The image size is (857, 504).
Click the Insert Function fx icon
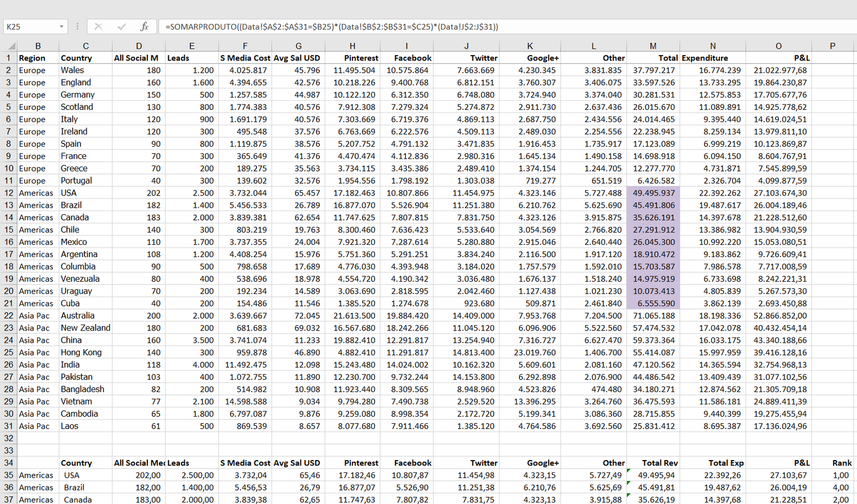(x=144, y=26)
